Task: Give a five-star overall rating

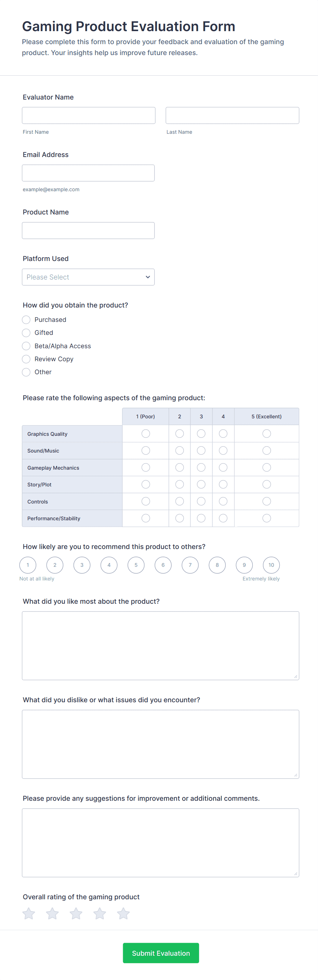Action: 123,913
